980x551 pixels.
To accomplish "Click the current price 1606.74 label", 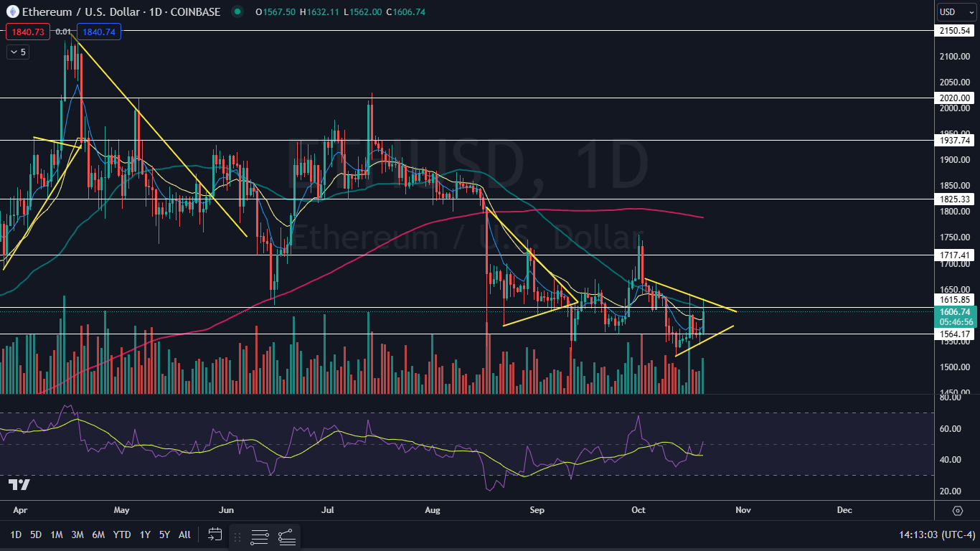I will [x=956, y=312].
